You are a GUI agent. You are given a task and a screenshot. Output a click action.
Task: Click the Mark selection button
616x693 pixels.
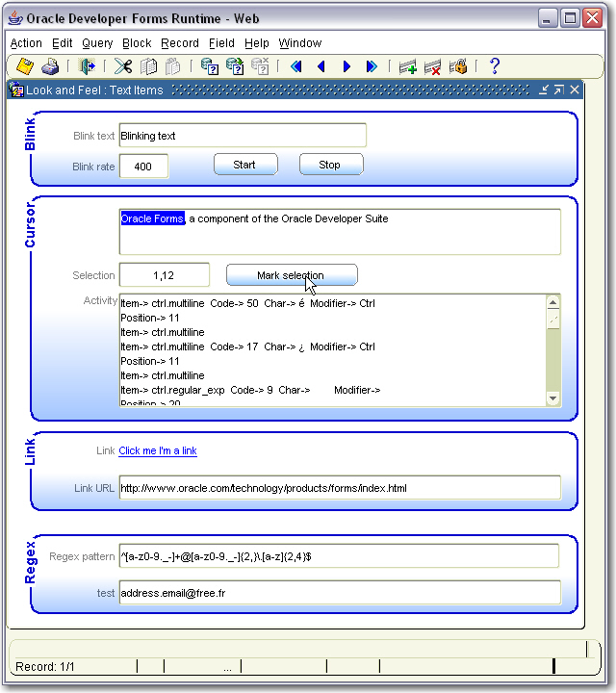point(292,275)
